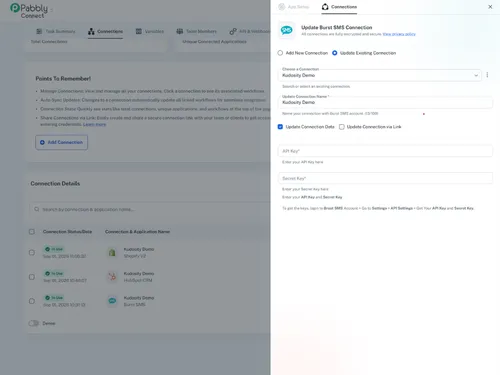The width and height of the screenshot is (500, 375).
Task: Click the HubSpot CRM app icon
Action: 112,277
